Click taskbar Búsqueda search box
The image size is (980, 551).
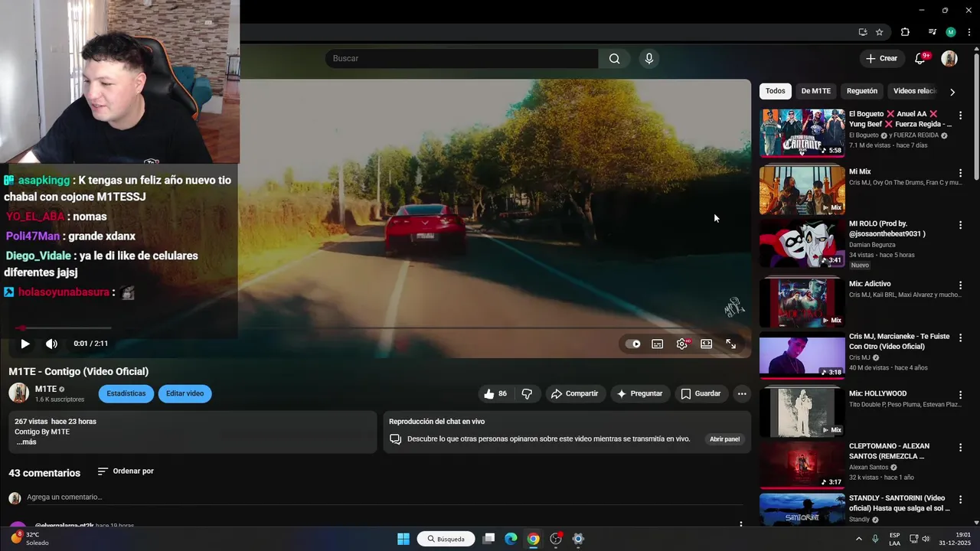446,539
